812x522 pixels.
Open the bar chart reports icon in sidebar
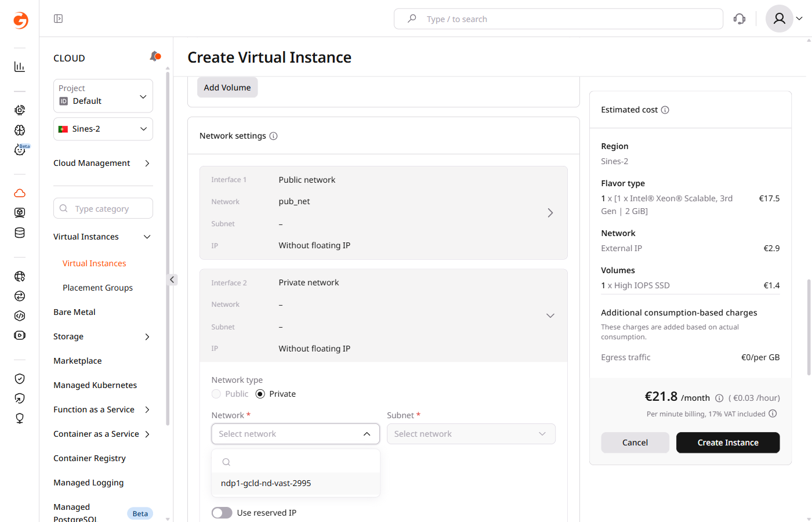point(20,67)
